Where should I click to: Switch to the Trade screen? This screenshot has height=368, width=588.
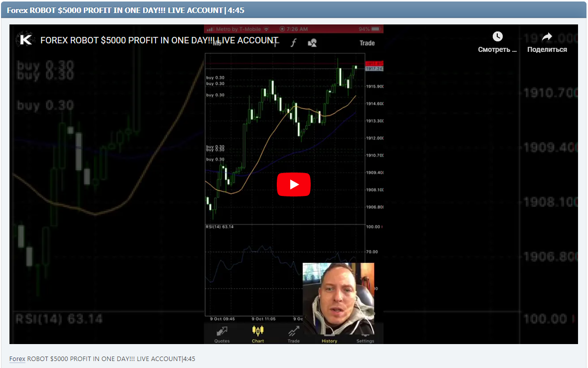367,43
